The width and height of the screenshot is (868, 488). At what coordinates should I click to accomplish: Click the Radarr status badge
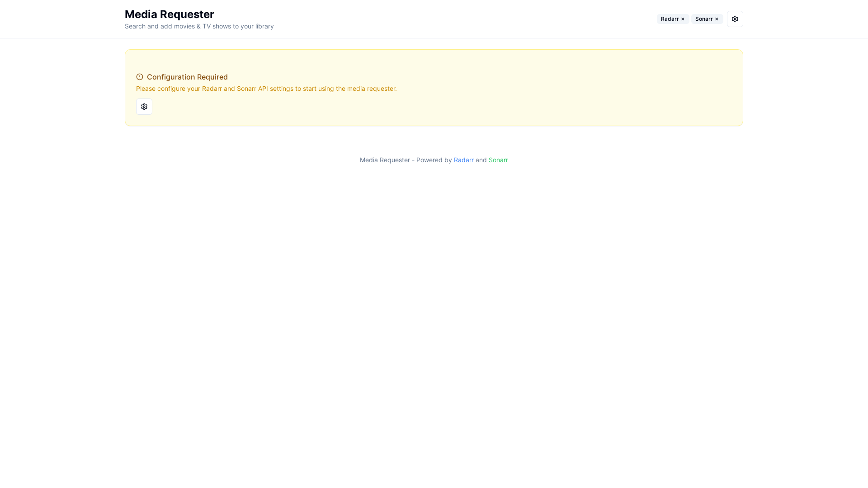tap(673, 19)
